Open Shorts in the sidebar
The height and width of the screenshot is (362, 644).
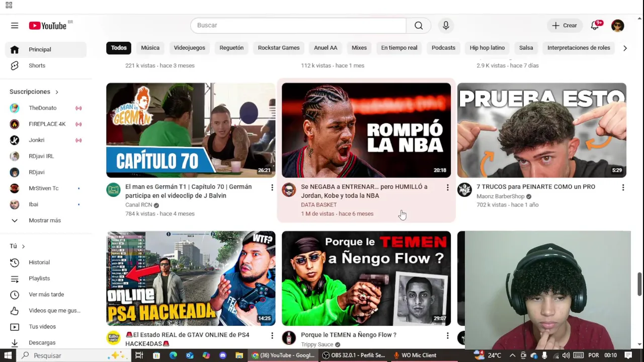click(x=46, y=65)
